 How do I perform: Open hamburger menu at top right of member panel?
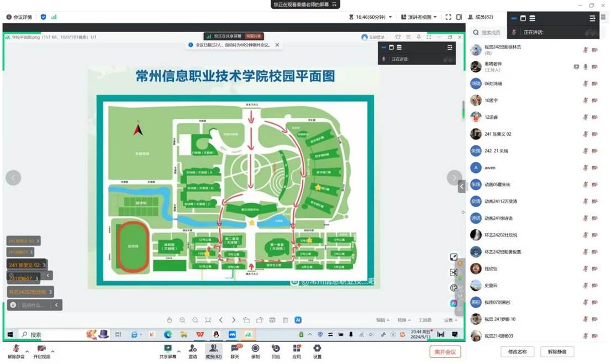point(603,17)
